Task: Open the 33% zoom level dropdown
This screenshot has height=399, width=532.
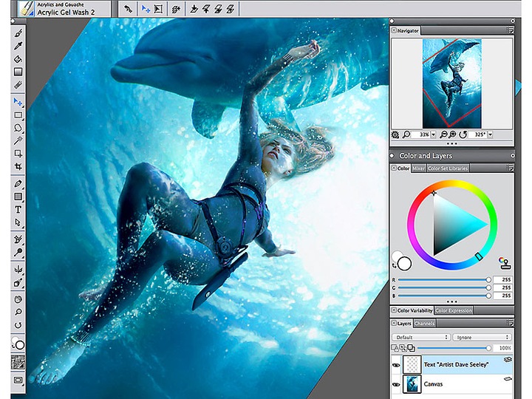Action: click(x=433, y=134)
